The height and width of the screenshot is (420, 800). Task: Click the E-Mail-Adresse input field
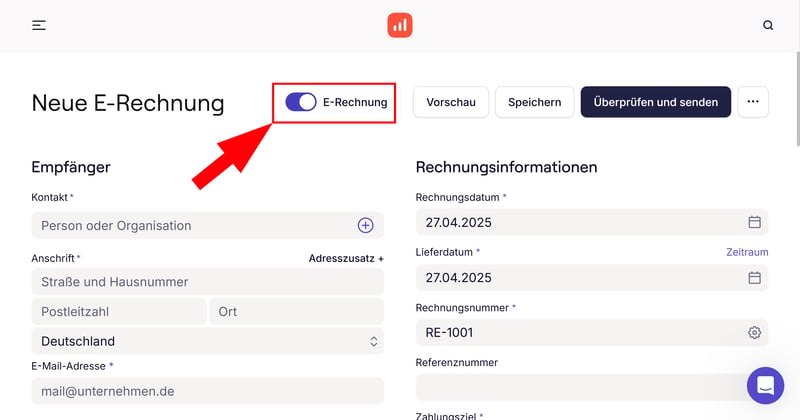pyautogui.click(x=207, y=392)
